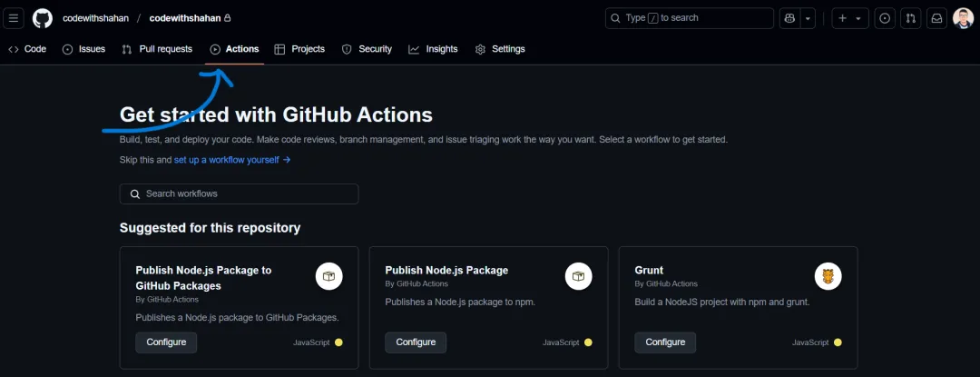The image size is (980, 377).
Task: Open the repository Settings tab
Action: tap(500, 49)
